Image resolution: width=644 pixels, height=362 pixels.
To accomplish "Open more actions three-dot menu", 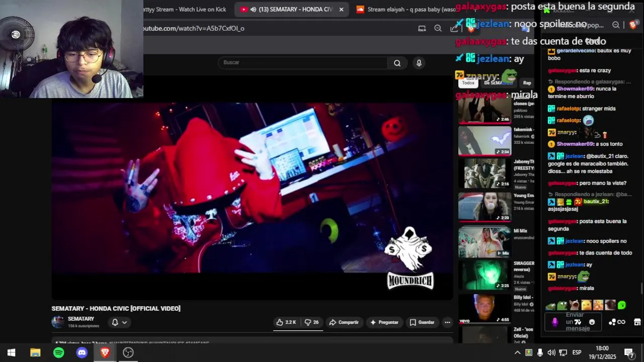I will click(x=447, y=322).
